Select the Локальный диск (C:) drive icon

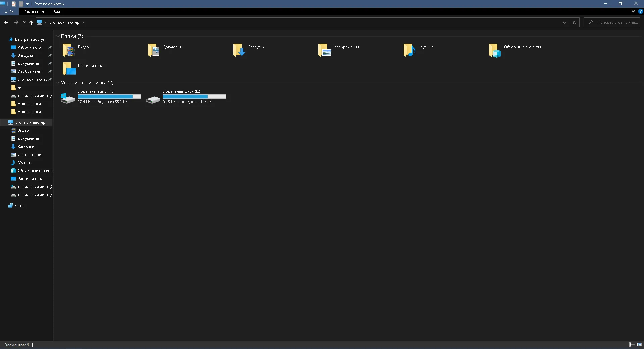pyautogui.click(x=68, y=98)
